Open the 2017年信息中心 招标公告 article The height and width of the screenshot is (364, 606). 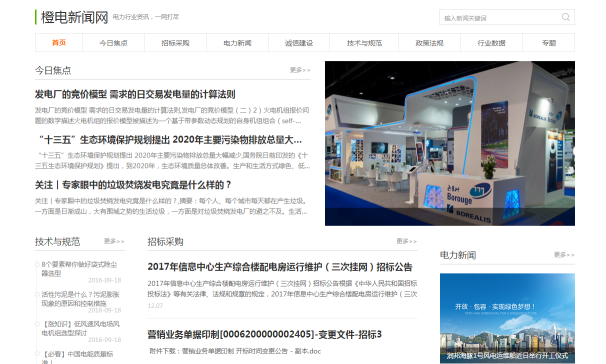point(280,267)
